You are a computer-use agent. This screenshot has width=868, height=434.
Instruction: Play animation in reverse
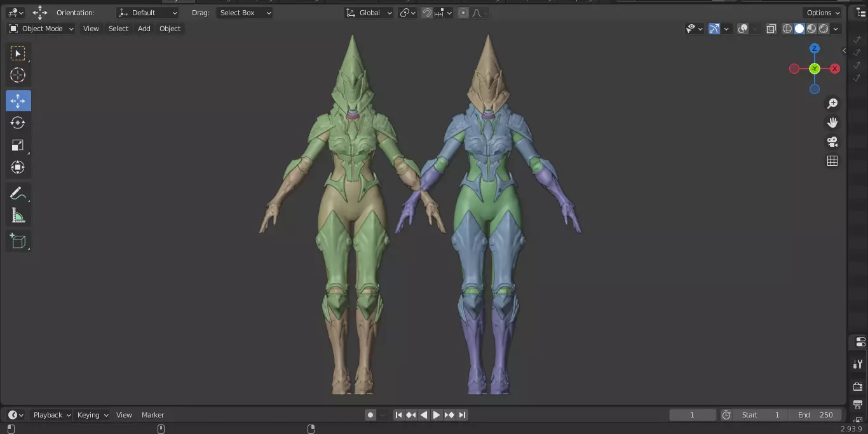tap(424, 415)
